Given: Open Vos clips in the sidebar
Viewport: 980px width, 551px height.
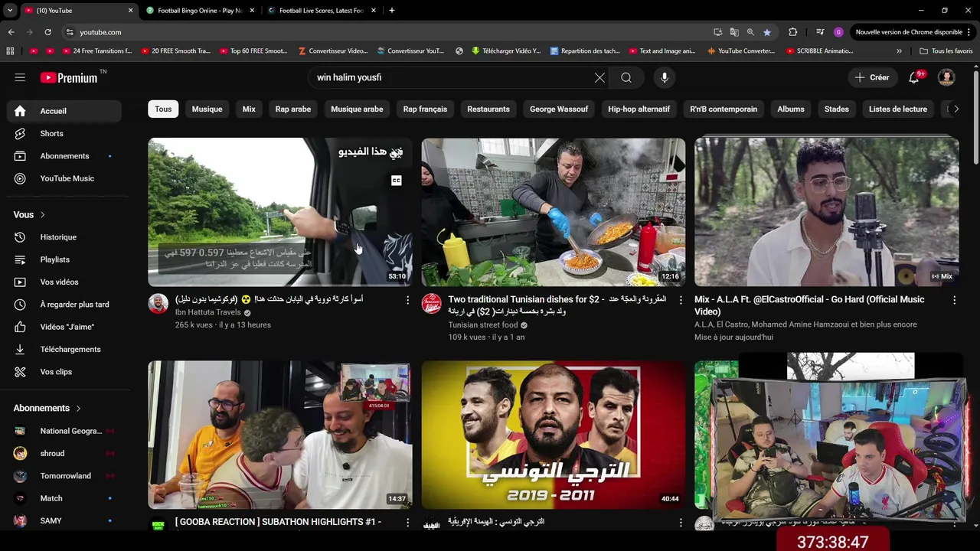Looking at the screenshot, I should pyautogui.click(x=64, y=372).
